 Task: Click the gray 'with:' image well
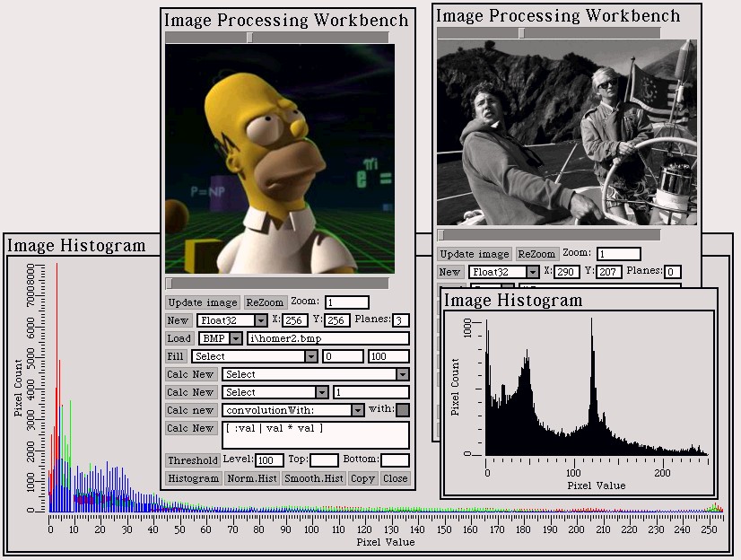click(403, 410)
